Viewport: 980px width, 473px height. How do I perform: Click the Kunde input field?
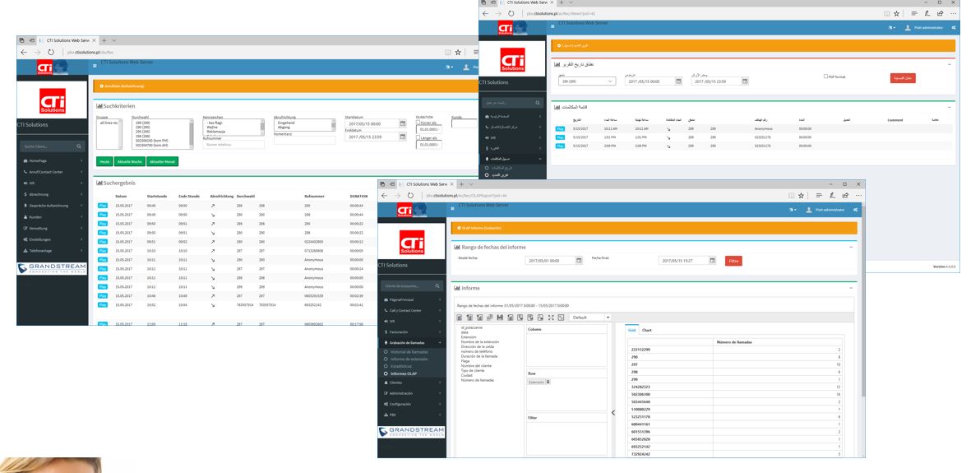465,124
